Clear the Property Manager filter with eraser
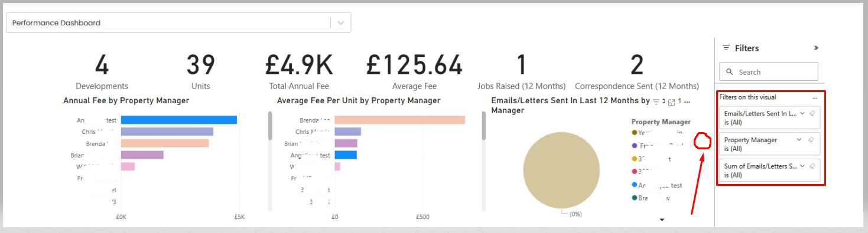 (812, 140)
